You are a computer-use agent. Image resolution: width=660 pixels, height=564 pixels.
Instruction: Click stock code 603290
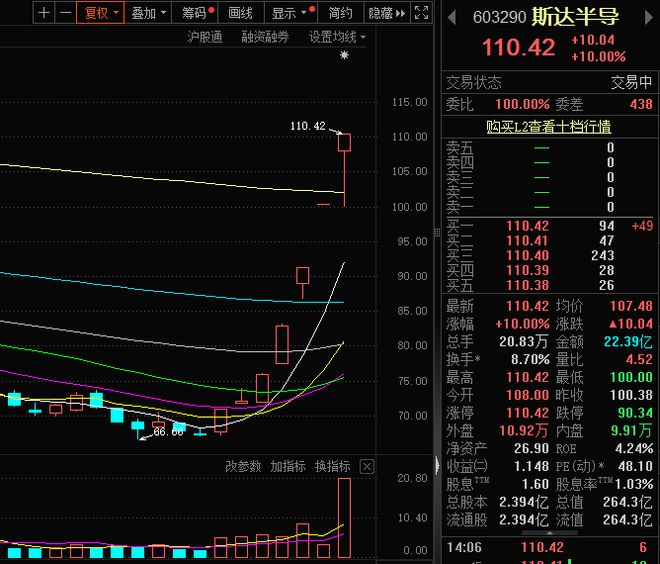[499, 17]
